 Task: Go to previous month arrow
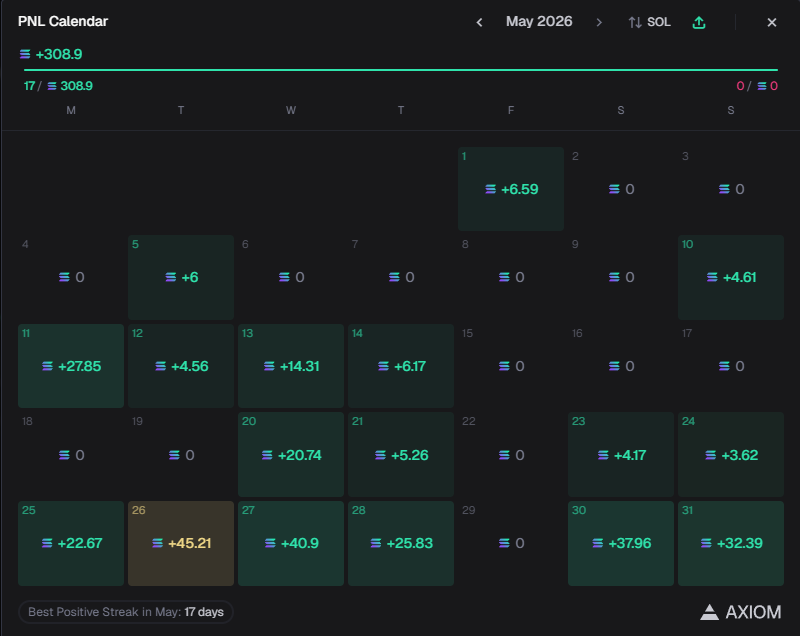pyautogui.click(x=479, y=22)
